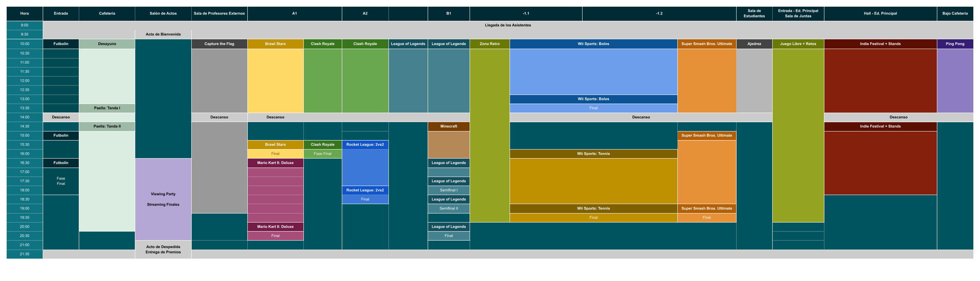Select the Paella: Tanda II cell
The width and height of the screenshot is (980, 281).
(x=107, y=126)
